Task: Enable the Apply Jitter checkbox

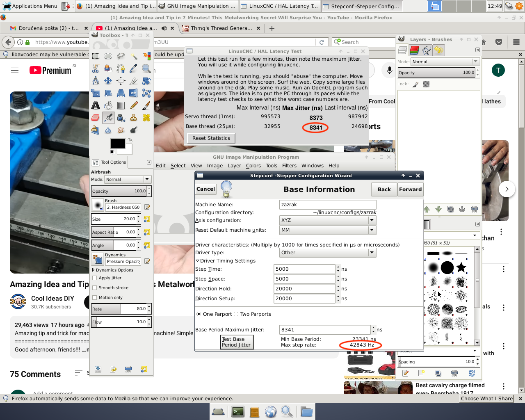Action: pos(95,278)
